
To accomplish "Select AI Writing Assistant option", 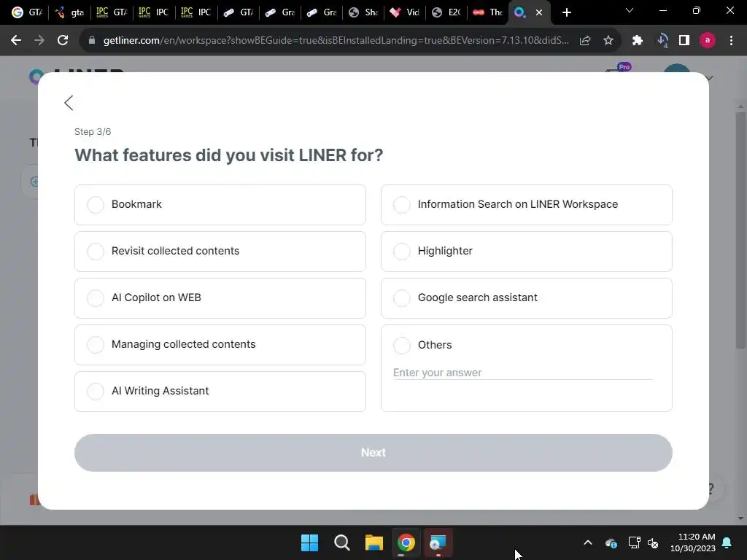I will 220,392.
